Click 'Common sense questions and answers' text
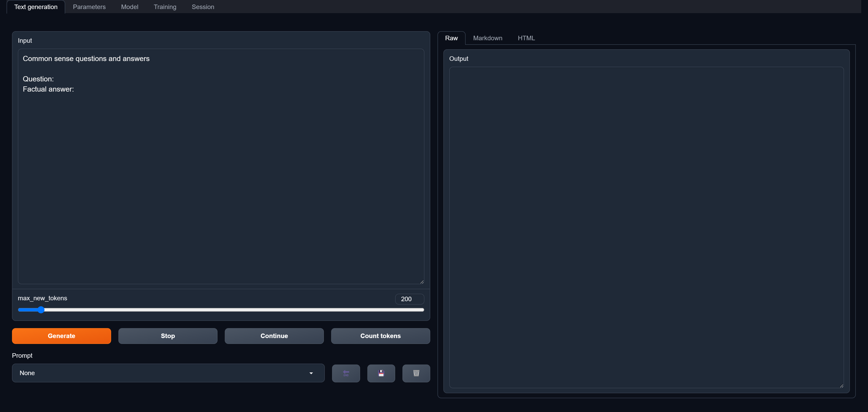This screenshot has height=412, width=868. tap(86, 59)
